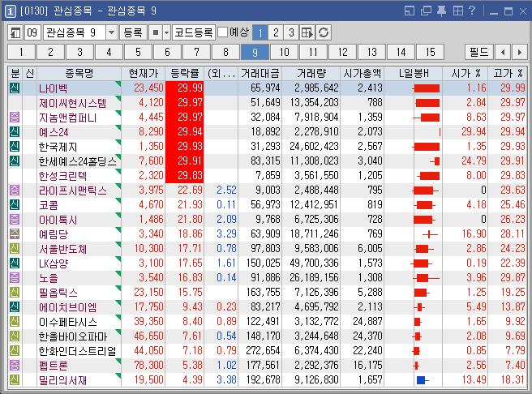532x394 pixels.
Task: Click the 주 badge on the 예림당 row
Action: [x=15, y=234]
